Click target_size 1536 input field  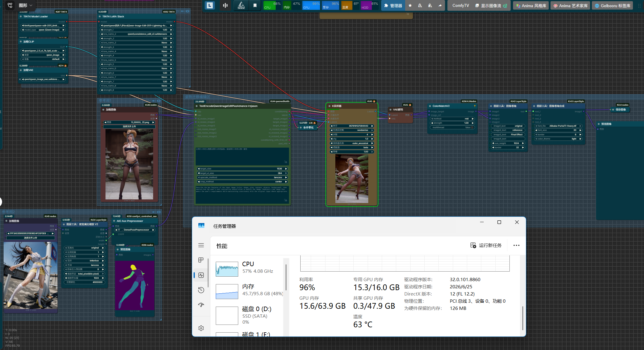tap(242, 169)
